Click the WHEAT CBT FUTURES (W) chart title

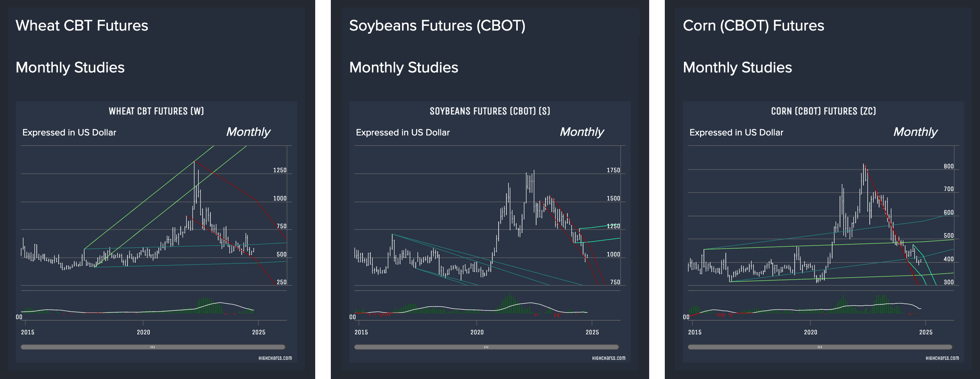pyautogui.click(x=156, y=111)
